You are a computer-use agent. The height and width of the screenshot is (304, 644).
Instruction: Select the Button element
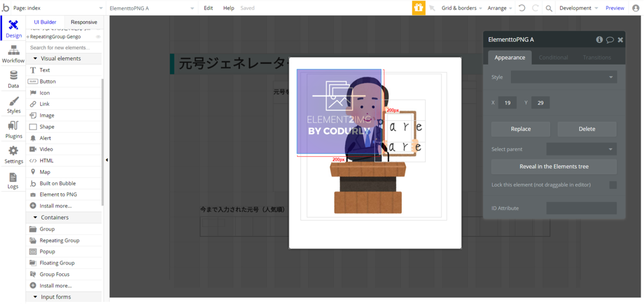(64, 81)
